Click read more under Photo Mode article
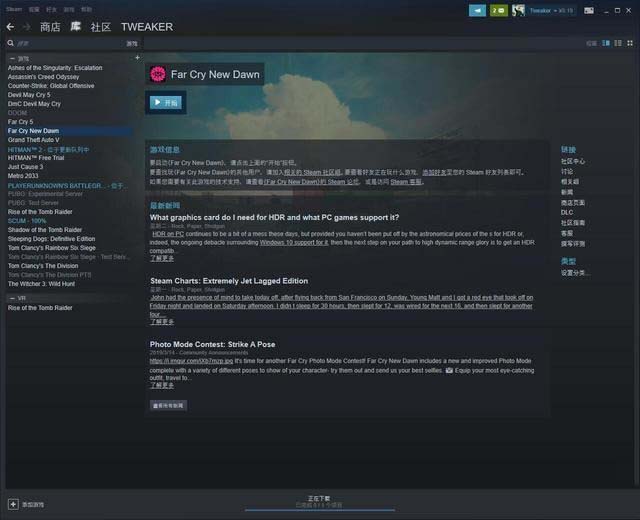640x520 pixels. pyautogui.click(x=162, y=385)
